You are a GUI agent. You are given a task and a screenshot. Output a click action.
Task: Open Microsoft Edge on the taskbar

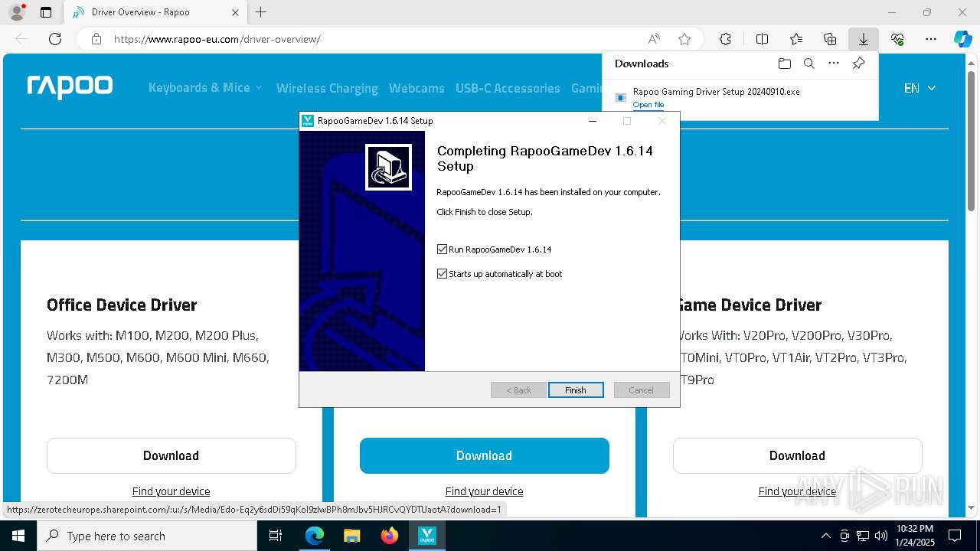click(315, 536)
